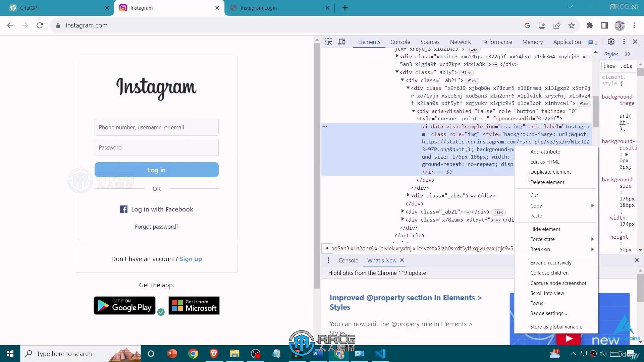644x362 pixels.
Task: Close the What's New drawer tab
Action: pos(402,260)
